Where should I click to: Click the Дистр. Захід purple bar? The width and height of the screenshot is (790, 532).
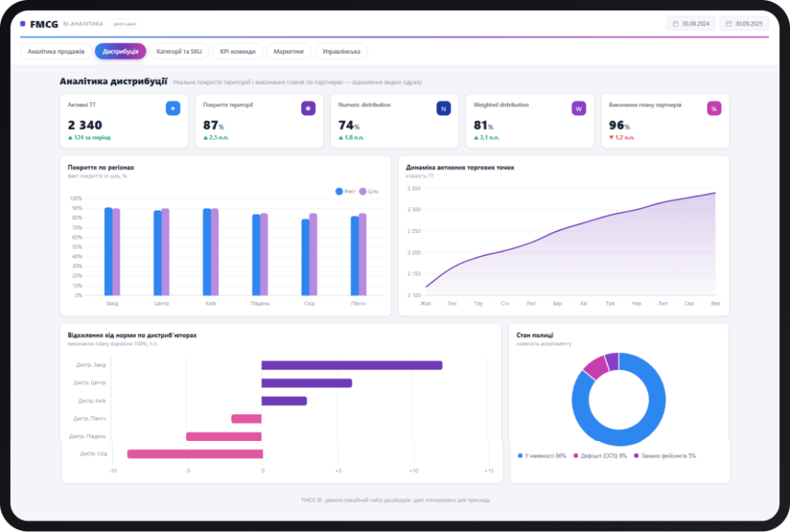pyautogui.click(x=352, y=365)
